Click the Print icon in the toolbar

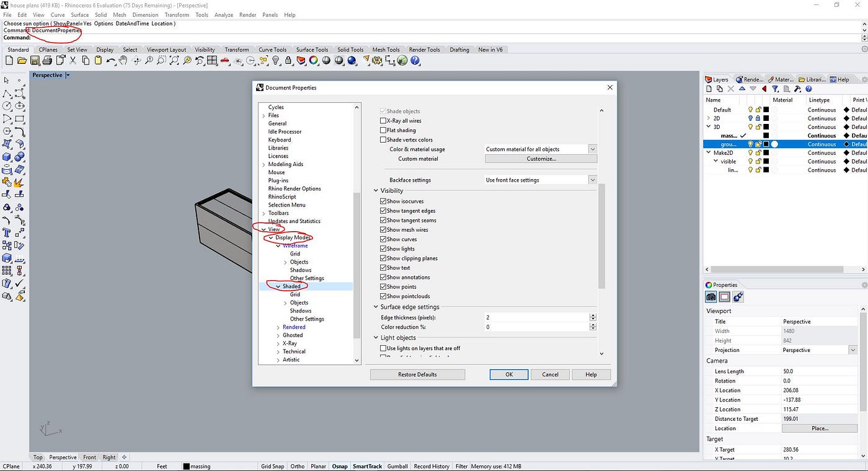(47, 60)
